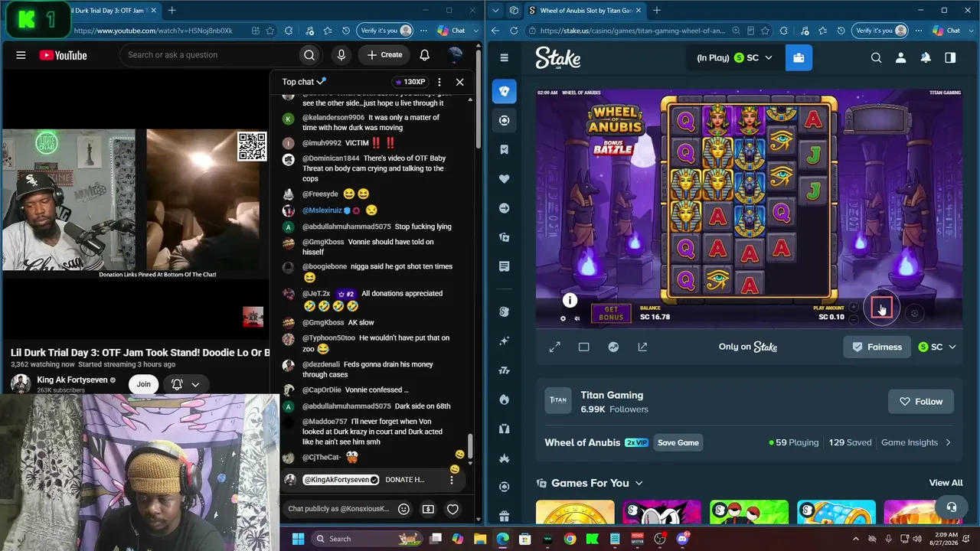Follow Titan Gaming
980x551 pixels.
point(921,402)
